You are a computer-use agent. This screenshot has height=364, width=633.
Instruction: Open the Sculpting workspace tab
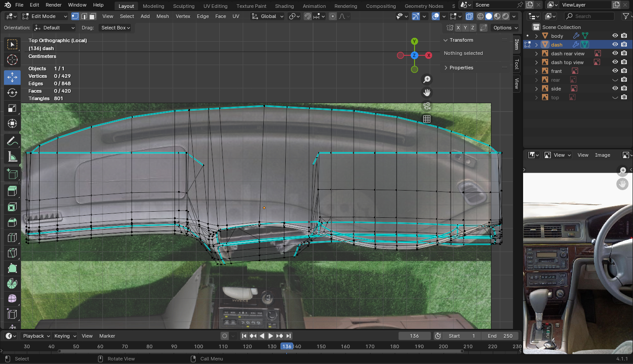(184, 6)
